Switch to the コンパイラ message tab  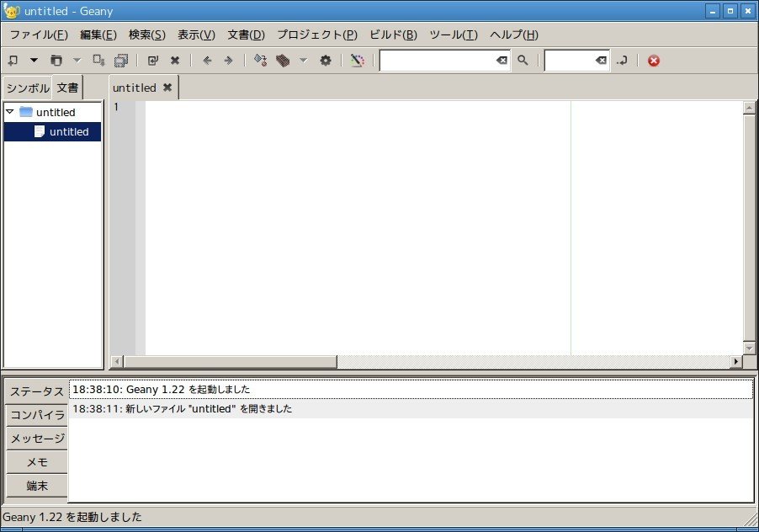(37, 415)
